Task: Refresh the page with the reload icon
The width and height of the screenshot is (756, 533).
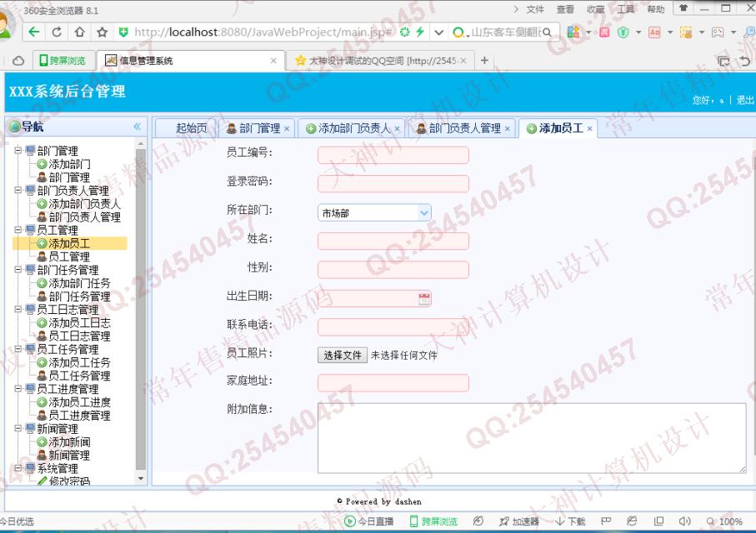Action: (57, 32)
